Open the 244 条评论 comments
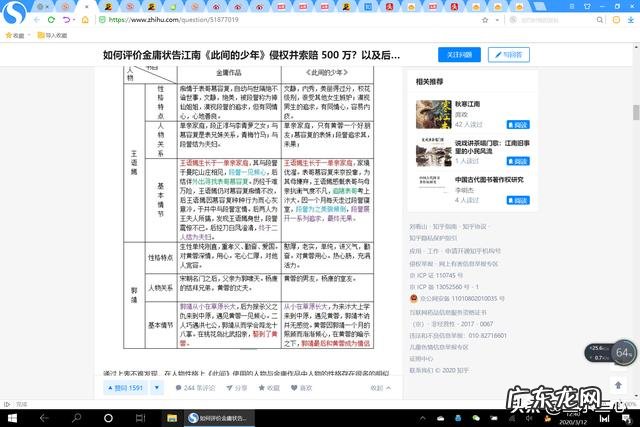Image resolution: width=640 pixels, height=427 pixels. click(195, 388)
